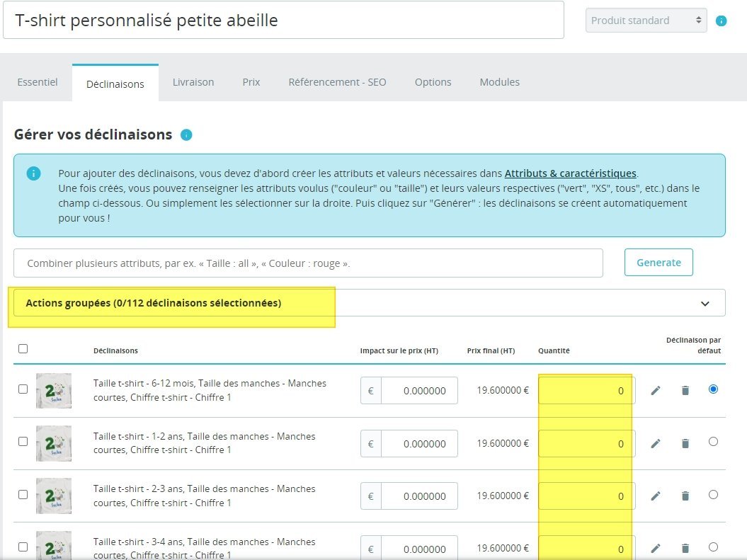Click the 19.600000 € price in 2-3 ans row

coord(503,496)
